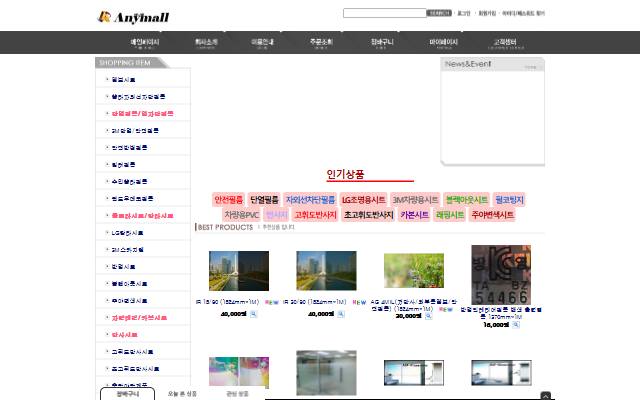Open the KC mark 54466 product thumbnail

pyautogui.click(x=501, y=275)
